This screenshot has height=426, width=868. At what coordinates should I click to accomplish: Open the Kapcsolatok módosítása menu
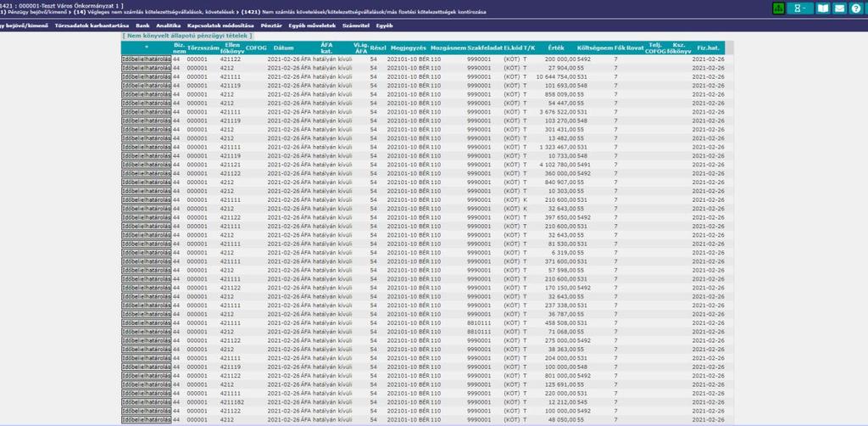tap(220, 25)
